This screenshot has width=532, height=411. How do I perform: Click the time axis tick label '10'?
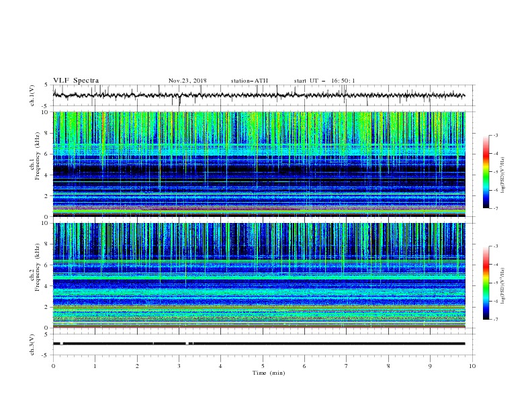(x=472, y=366)
